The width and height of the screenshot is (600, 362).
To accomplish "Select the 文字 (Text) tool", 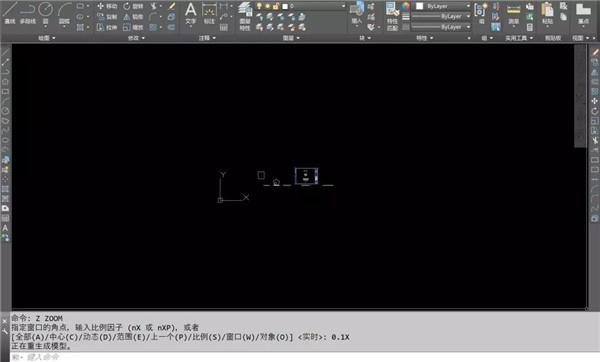I will click(x=191, y=13).
